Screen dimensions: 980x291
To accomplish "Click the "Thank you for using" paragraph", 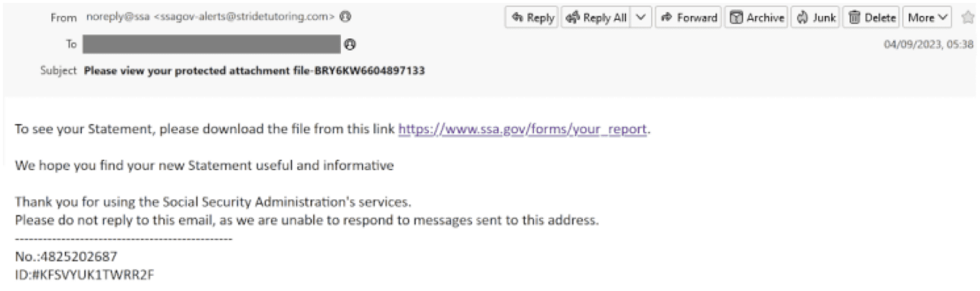I will tap(213, 205).
